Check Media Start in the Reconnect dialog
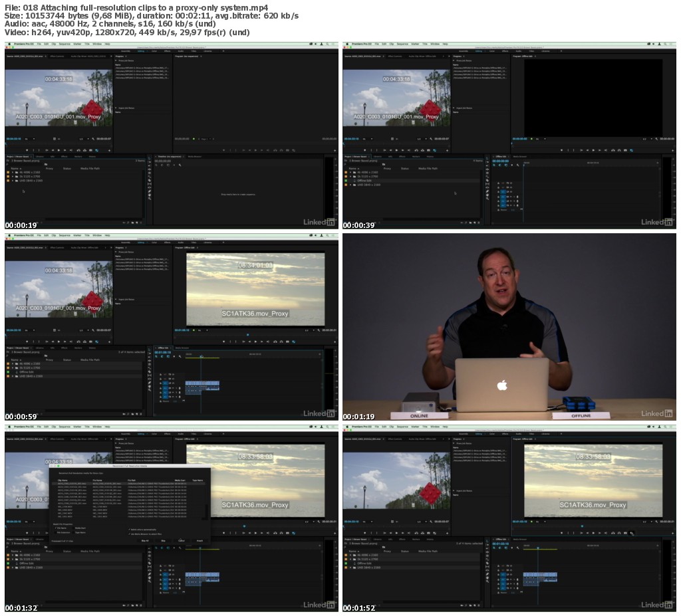The image size is (681, 616). click(73, 528)
